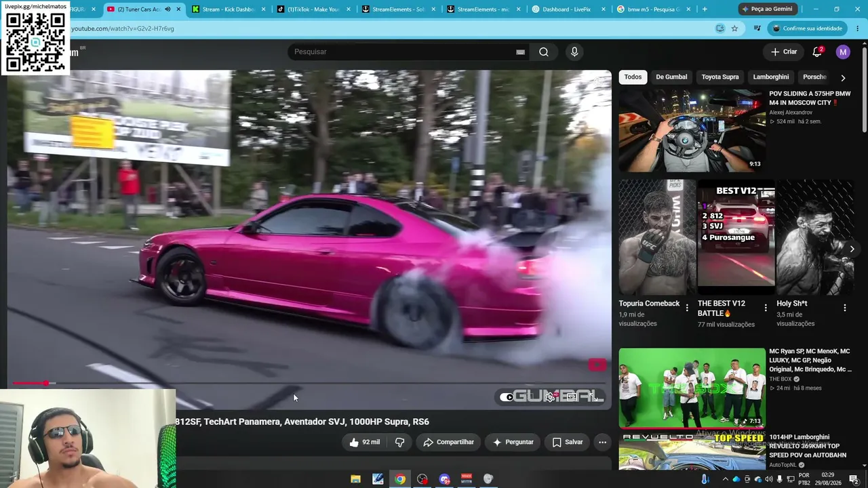Open the video player settings gear
Image resolution: width=868 pixels, height=488 pixels.
550,397
